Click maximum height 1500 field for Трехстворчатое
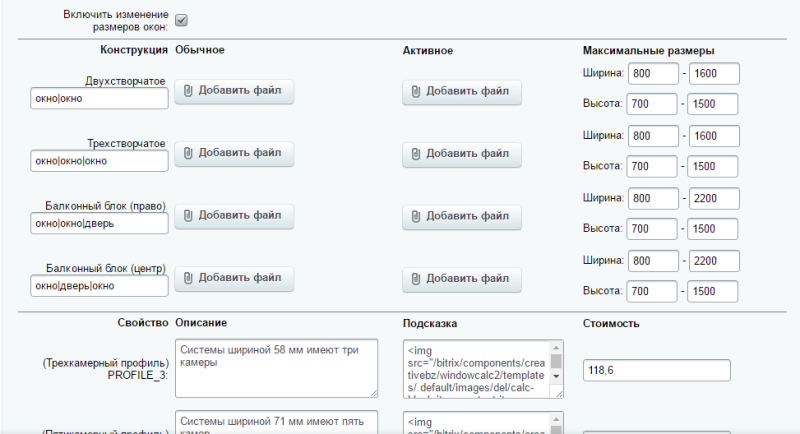Viewport: 800px width, 434px height. [x=713, y=166]
